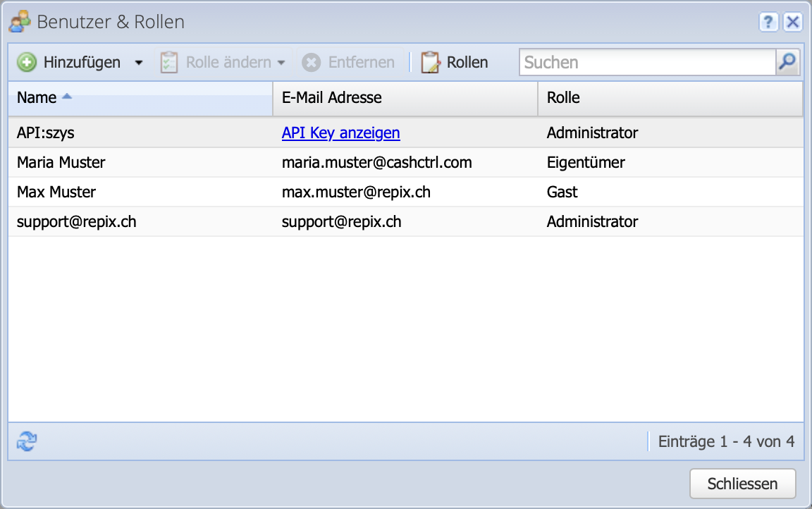Click the Schliessen button
The height and width of the screenshot is (509, 812).
743,484
